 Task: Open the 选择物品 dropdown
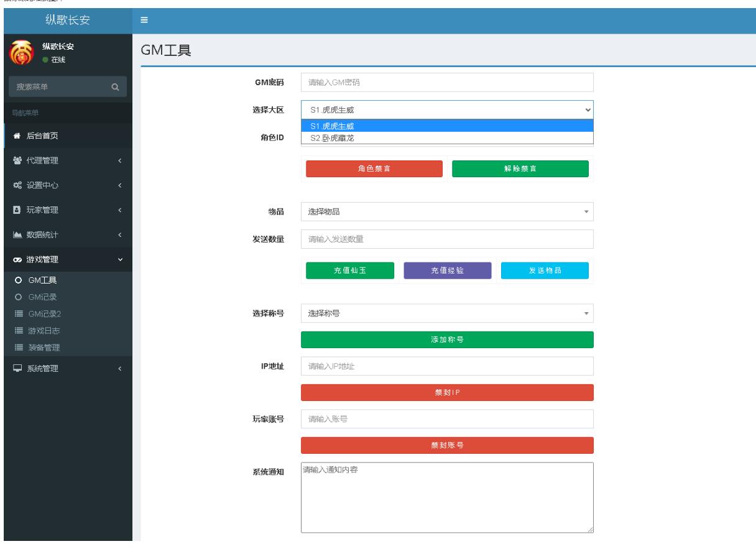[x=447, y=211]
